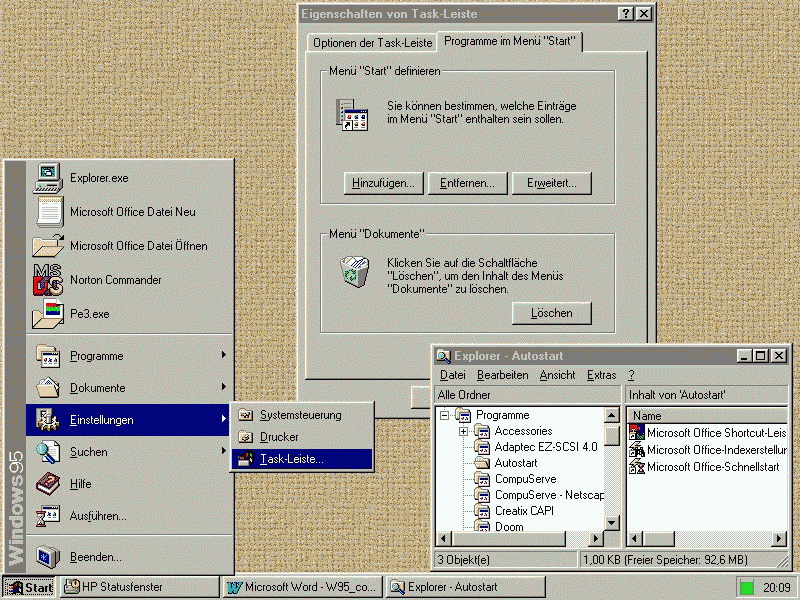
Task: Open Microsoft Office Datei Neu icon
Action: pyautogui.click(x=49, y=212)
